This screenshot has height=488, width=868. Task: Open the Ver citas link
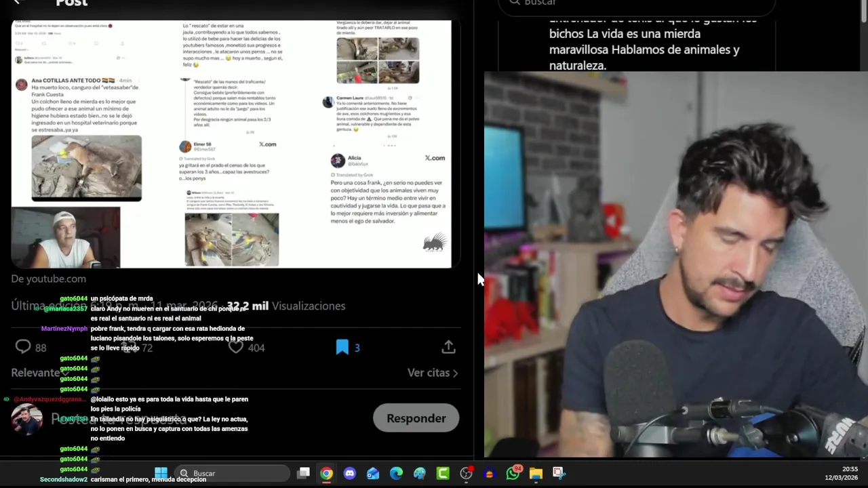tap(433, 373)
